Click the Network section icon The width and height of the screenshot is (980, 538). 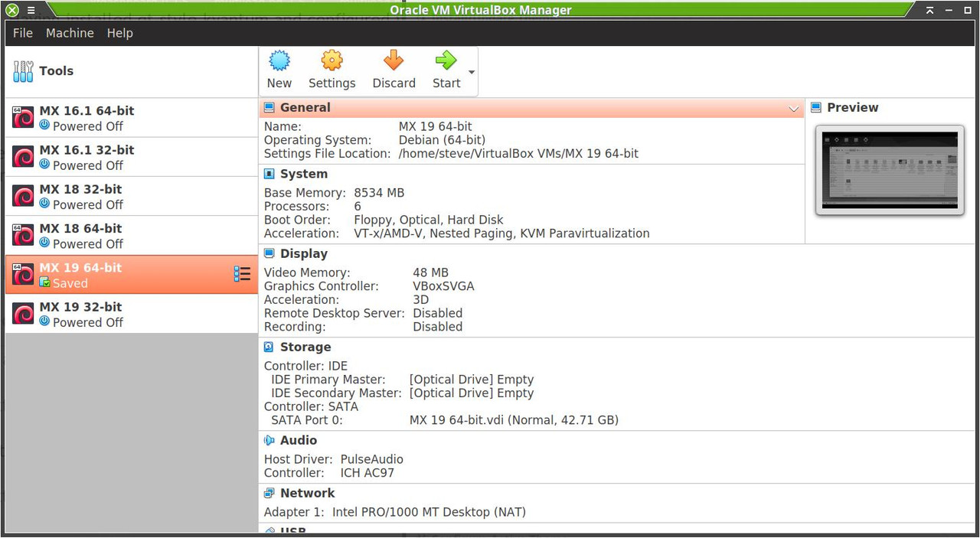(x=269, y=494)
